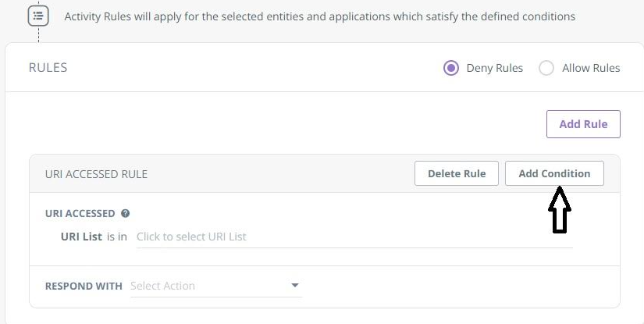Viewport: 644px width, 324px height.
Task: Click the URI List label
Action: pos(81,236)
